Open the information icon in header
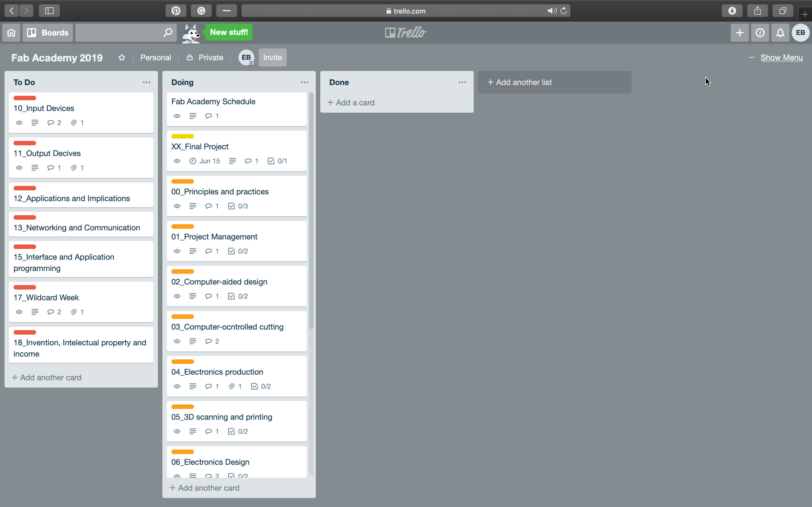Image resolution: width=812 pixels, height=507 pixels. 760,32
